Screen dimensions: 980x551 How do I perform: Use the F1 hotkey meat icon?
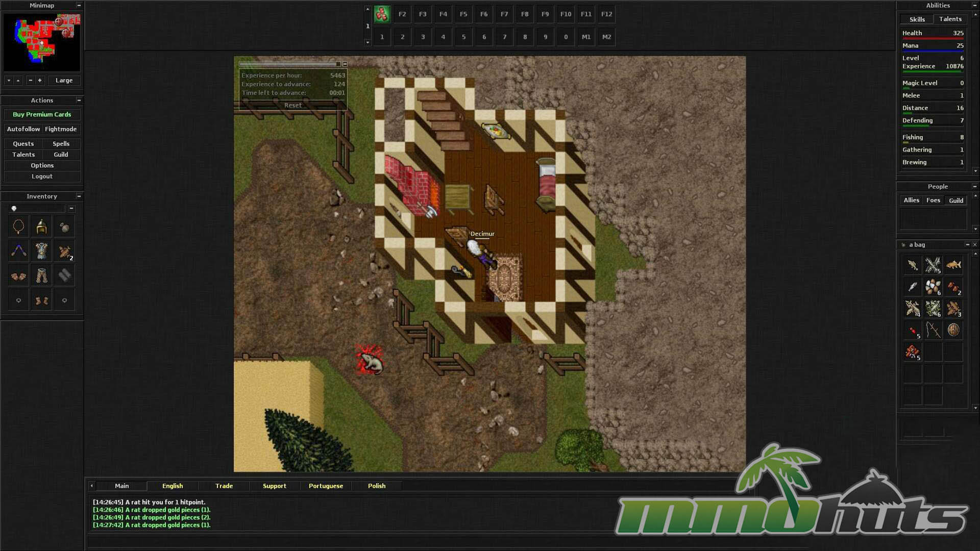coord(382,14)
